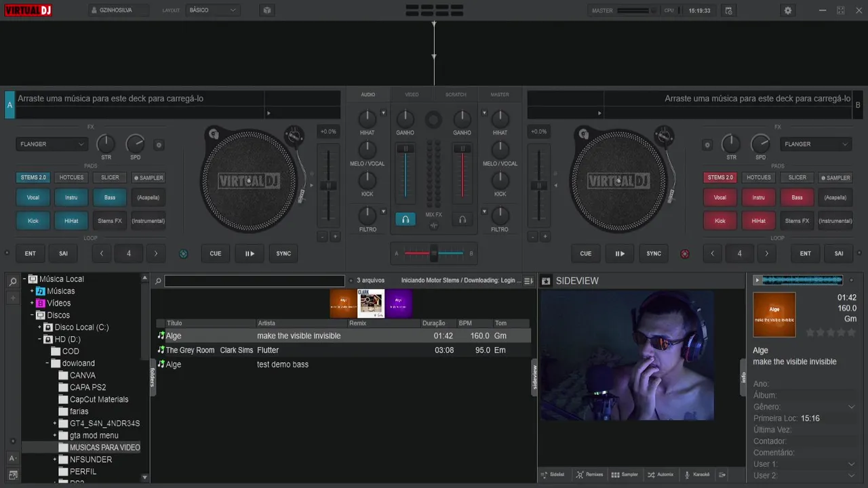Click the A font size icon at lower left
The image size is (868, 488).
click(x=13, y=459)
